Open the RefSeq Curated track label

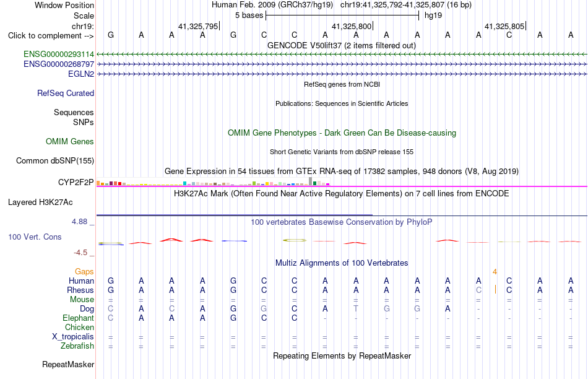coord(66,93)
